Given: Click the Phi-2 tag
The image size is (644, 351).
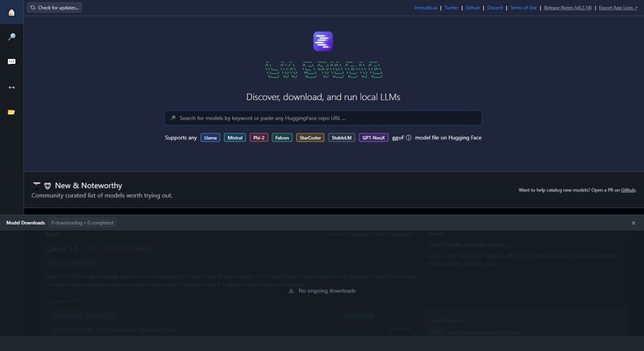Looking at the screenshot, I should [259, 138].
